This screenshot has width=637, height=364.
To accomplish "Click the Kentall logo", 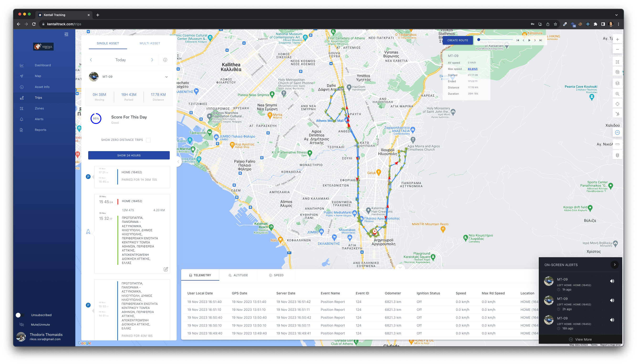I will tap(43, 46).
